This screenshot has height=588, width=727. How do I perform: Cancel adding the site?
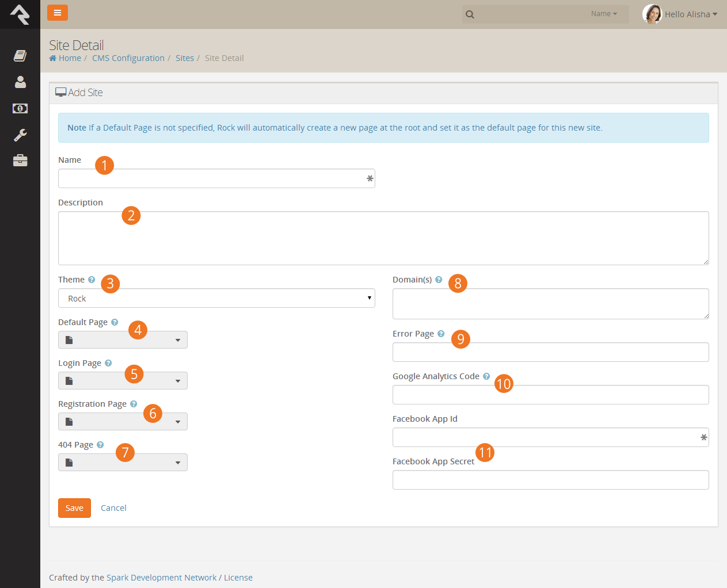113,508
